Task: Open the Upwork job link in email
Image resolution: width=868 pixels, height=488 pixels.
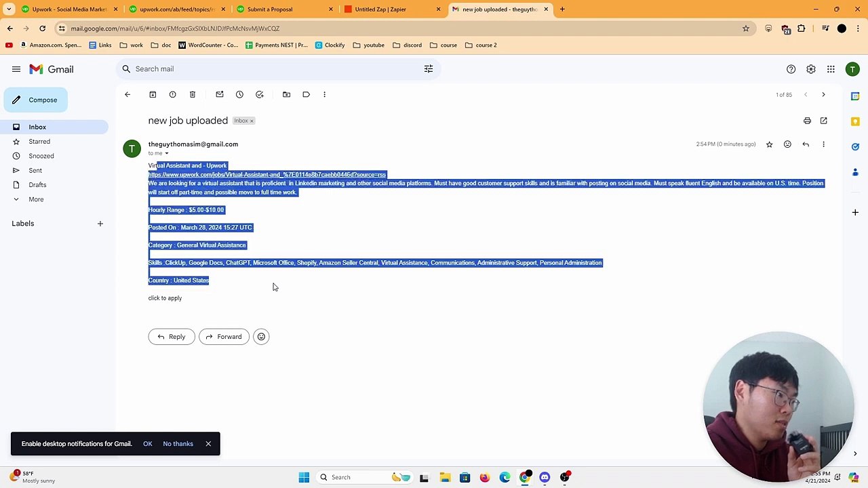Action: coord(267,175)
